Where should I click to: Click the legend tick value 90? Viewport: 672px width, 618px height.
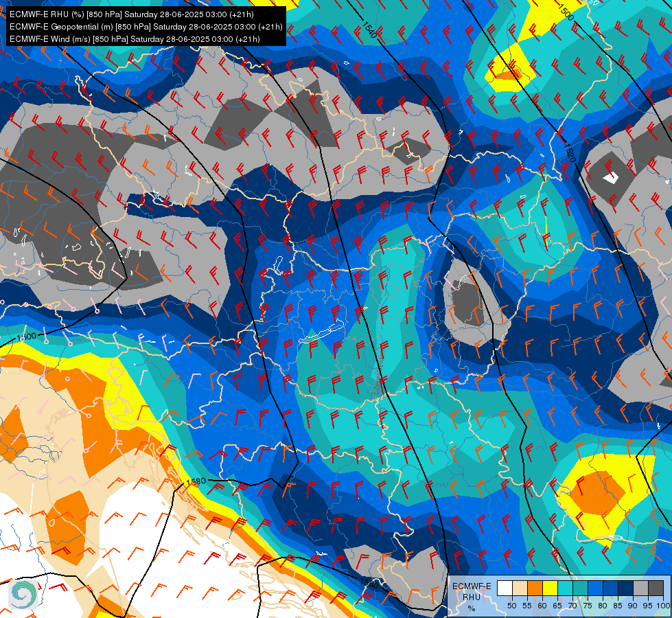pyautogui.click(x=633, y=606)
